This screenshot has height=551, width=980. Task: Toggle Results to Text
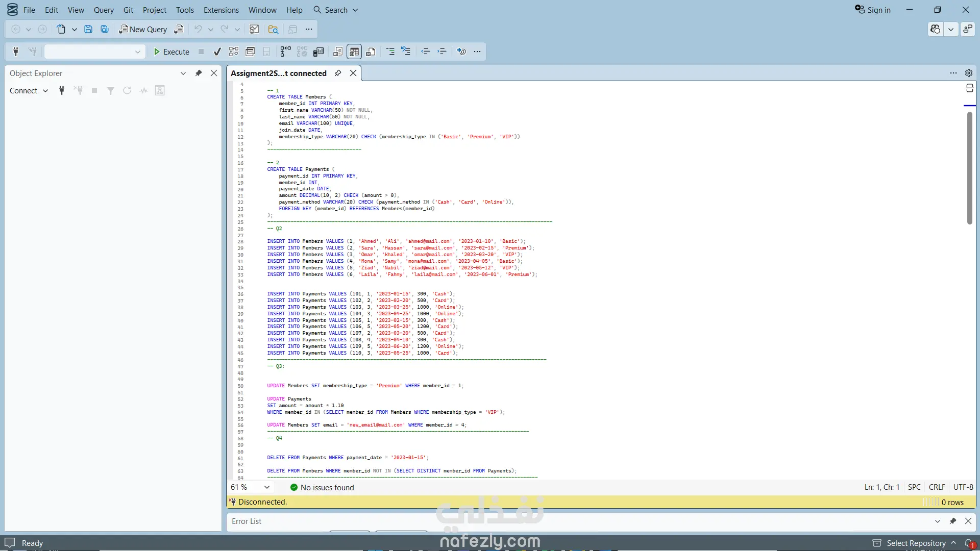[338, 52]
